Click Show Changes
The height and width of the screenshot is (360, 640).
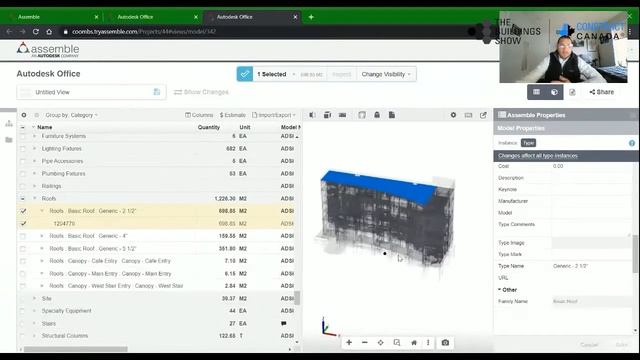tap(201, 92)
